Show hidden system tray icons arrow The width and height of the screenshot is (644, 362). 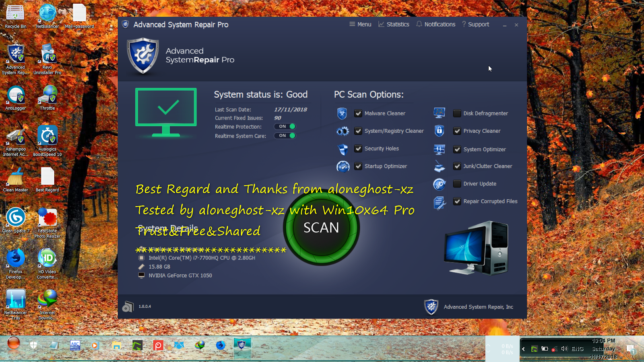[523, 349]
